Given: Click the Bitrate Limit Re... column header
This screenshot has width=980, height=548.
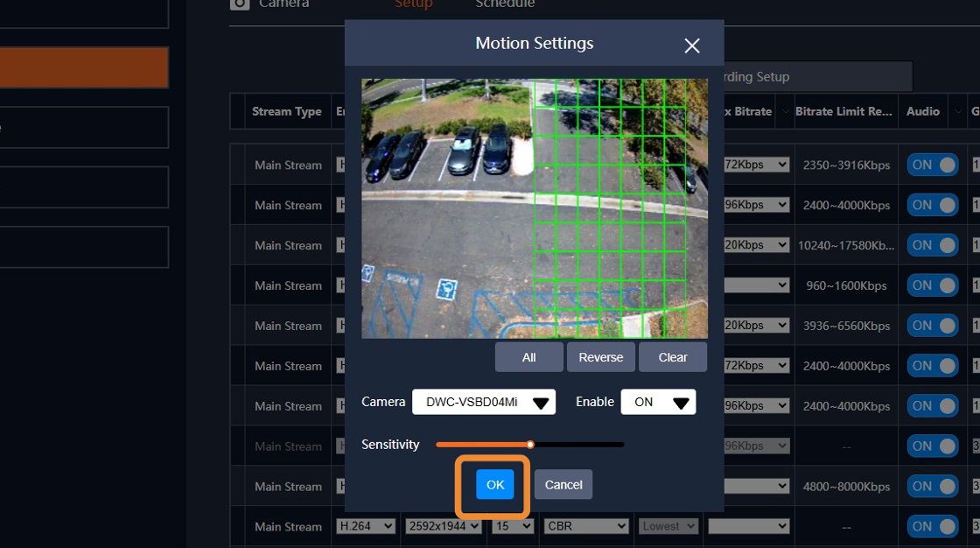Looking at the screenshot, I should (x=843, y=111).
